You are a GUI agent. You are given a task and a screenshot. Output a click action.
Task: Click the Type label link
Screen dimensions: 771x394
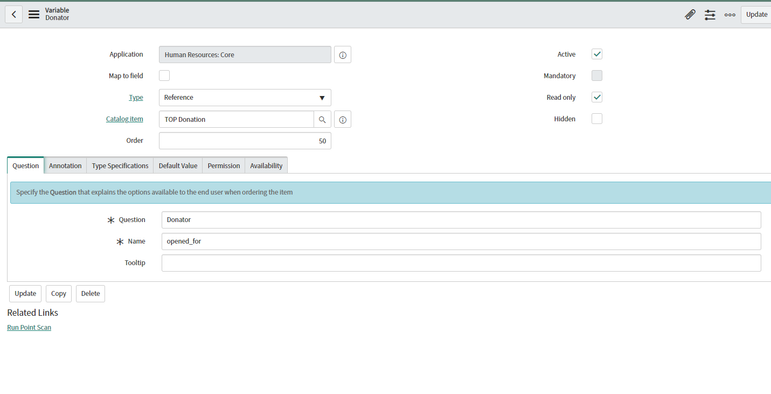[x=136, y=97]
